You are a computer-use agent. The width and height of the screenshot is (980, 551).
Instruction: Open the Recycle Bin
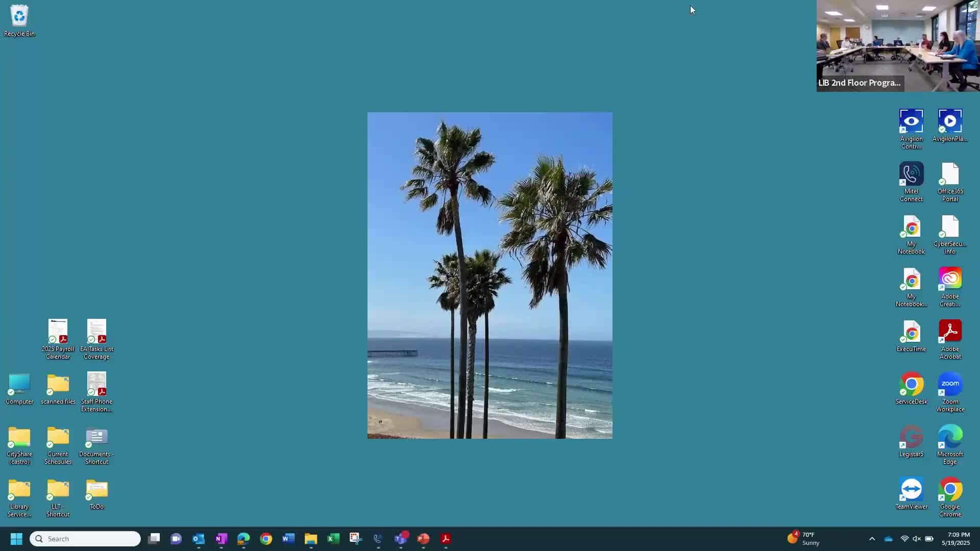[x=19, y=17]
